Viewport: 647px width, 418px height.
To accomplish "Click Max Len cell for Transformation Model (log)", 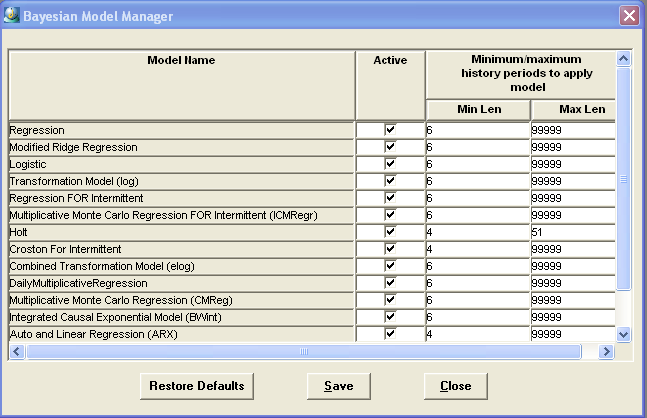I will pyautogui.click(x=573, y=181).
